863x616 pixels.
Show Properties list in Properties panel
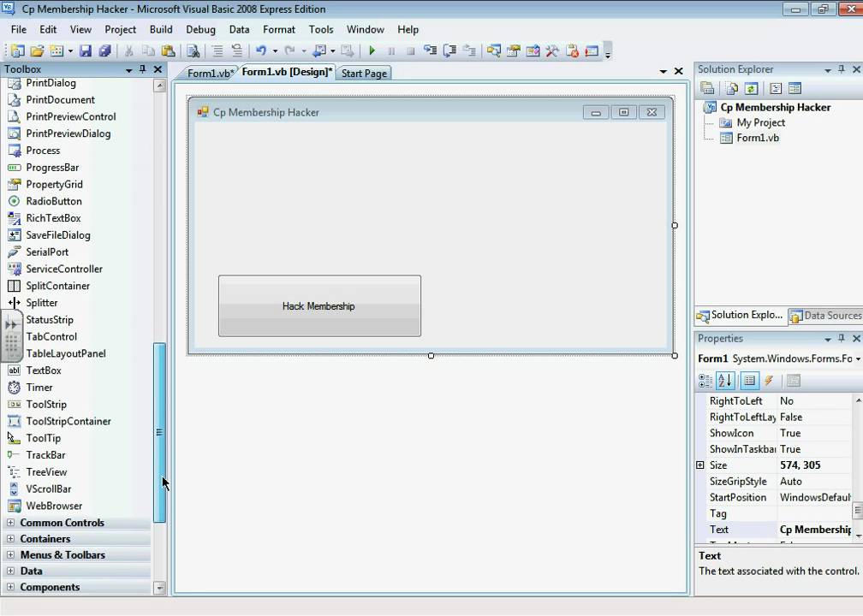click(x=750, y=381)
